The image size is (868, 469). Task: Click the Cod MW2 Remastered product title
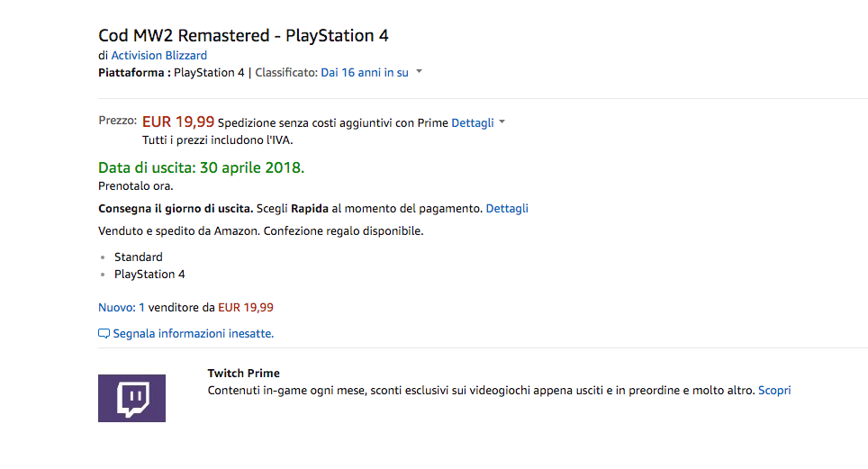click(243, 36)
